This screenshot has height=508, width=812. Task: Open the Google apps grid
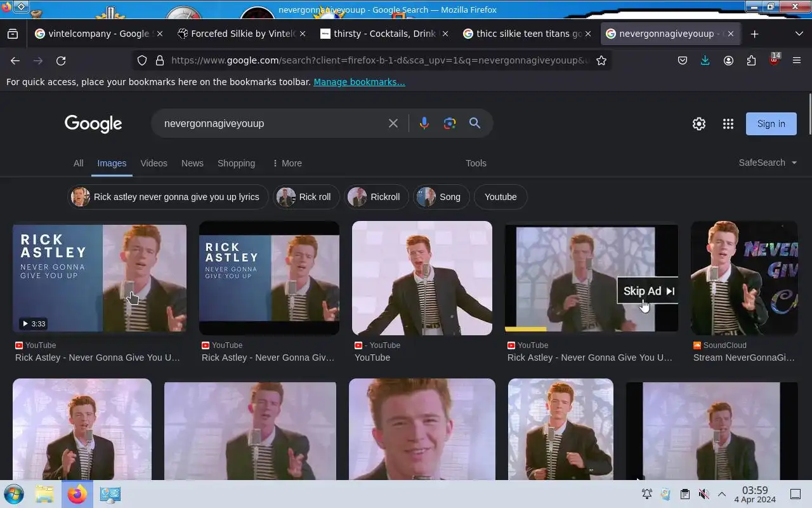click(728, 124)
